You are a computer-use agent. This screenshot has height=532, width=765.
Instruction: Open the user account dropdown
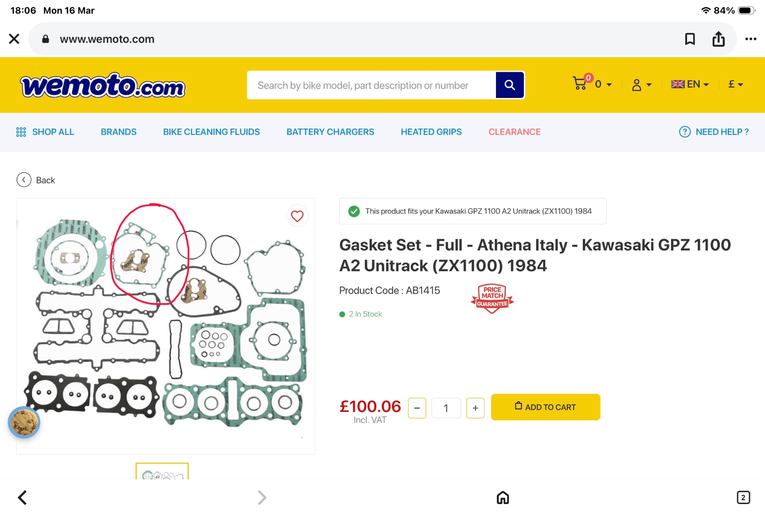[641, 85]
